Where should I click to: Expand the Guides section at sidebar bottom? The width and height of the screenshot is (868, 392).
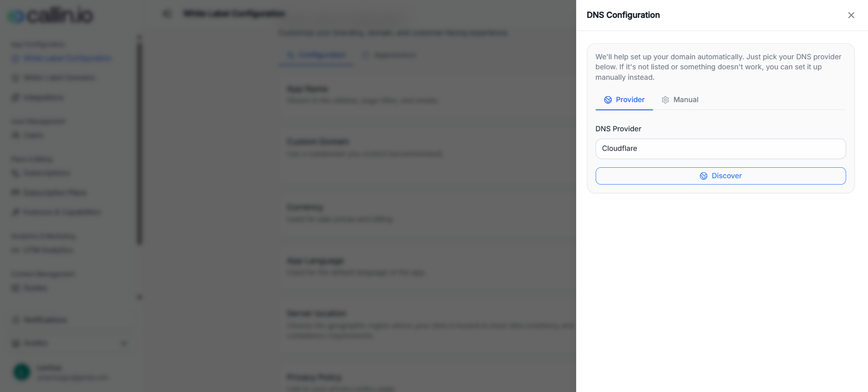[124, 343]
